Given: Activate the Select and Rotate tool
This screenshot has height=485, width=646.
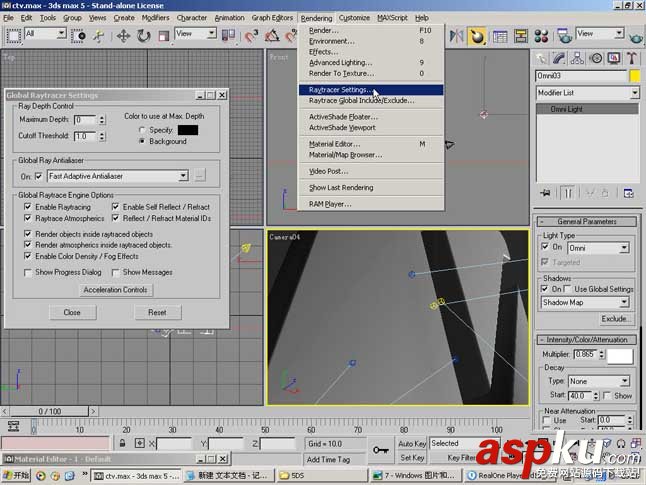Looking at the screenshot, I should click(143, 36).
